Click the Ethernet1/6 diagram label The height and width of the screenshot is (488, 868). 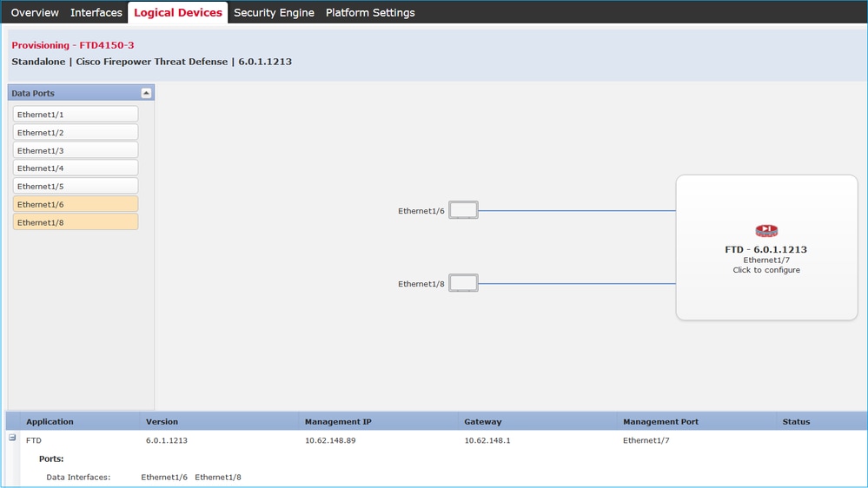tap(421, 211)
